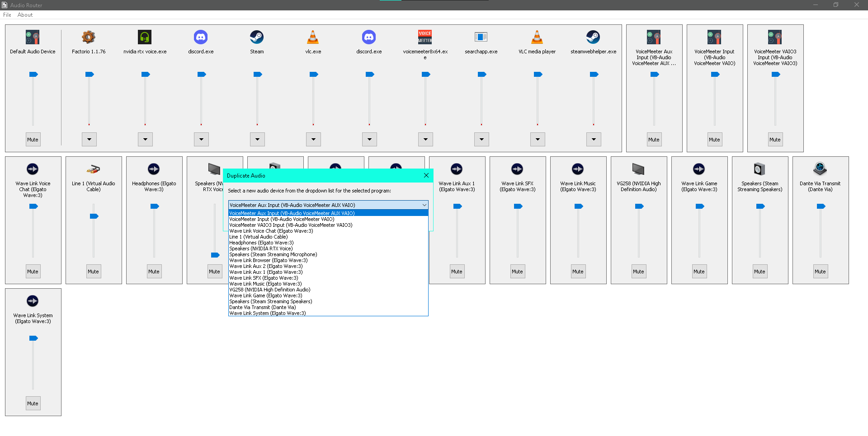This screenshot has width=868, height=436.
Task: Click the Wave Link Game icon
Action: 699,169
